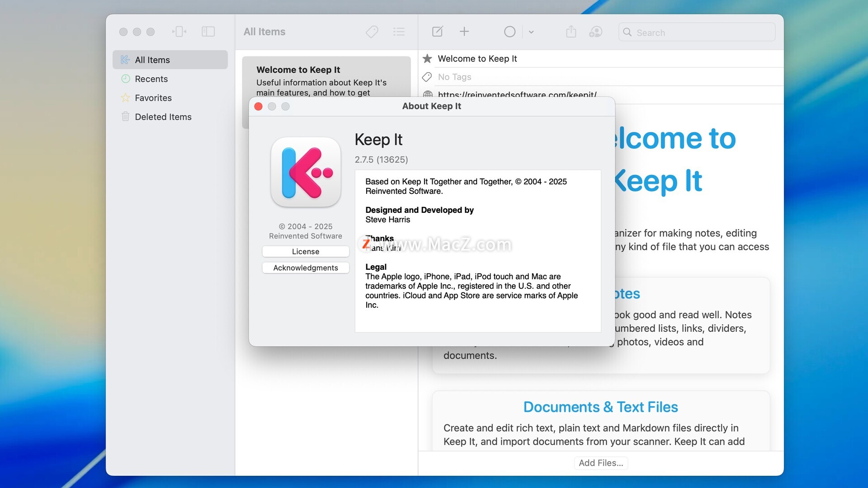Click the Add Files button
This screenshot has height=488, width=868.
coord(601,463)
